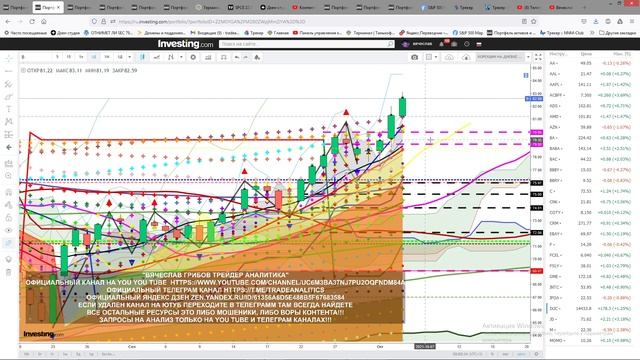Image resolution: width=640 pixels, height=360 pixels.
Task: Open the notifications bell with red badge
Action: [x=442, y=43]
